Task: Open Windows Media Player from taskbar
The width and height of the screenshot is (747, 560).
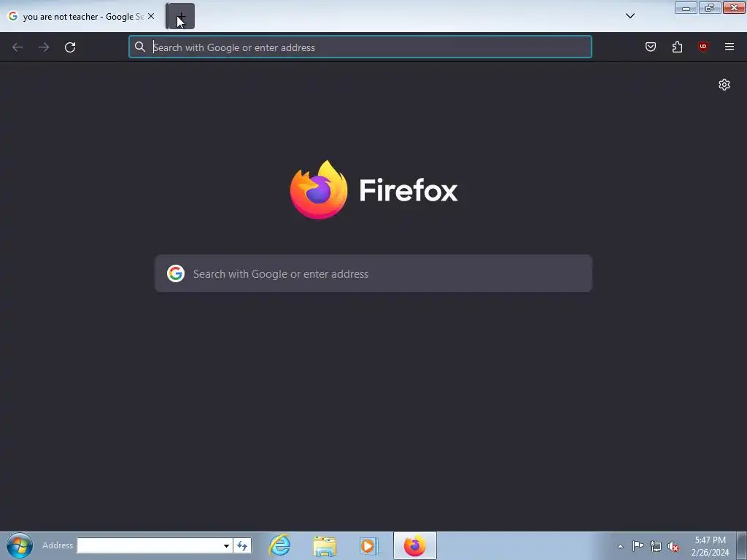Action: [x=368, y=545]
